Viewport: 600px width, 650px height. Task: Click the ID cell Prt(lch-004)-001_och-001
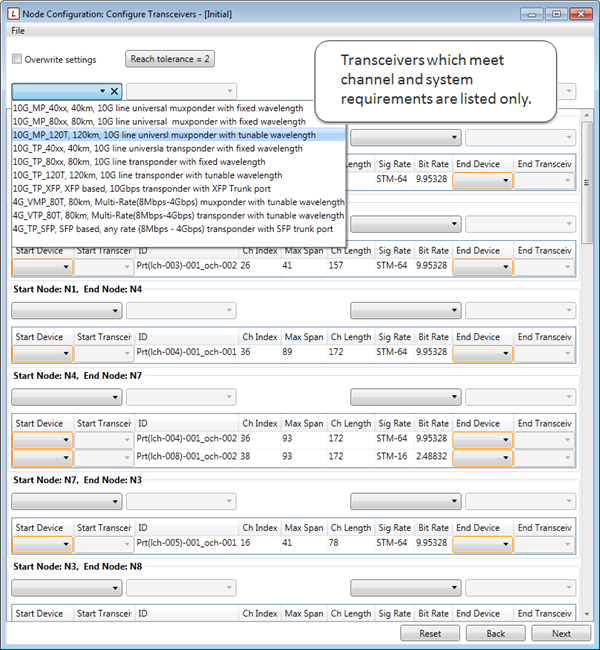[187, 352]
